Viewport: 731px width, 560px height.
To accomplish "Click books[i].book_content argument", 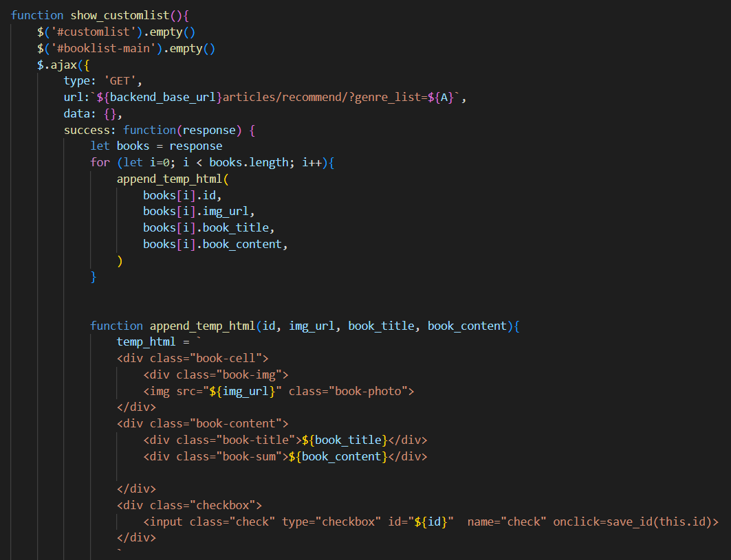I will pos(215,244).
